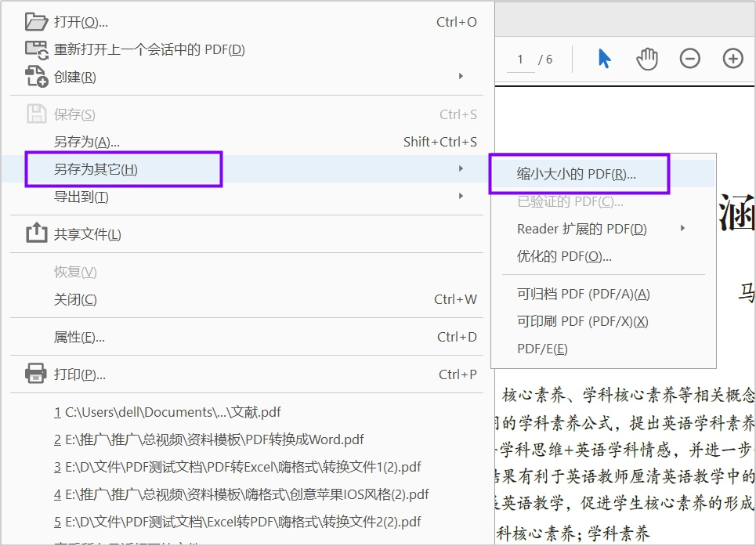Viewport: 756px width, 546px height.
Task: Expand the arrow beside 导出到(T)
Action: tap(461, 196)
